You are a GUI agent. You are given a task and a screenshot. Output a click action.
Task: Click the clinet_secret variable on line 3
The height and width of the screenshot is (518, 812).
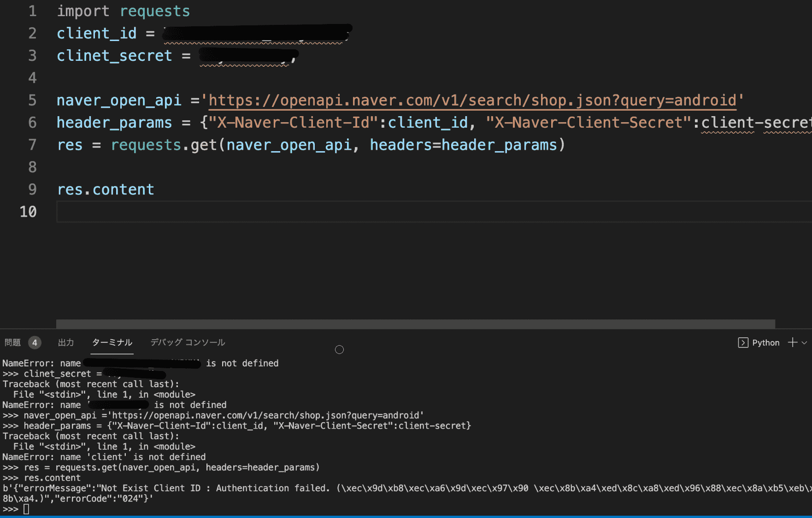(x=114, y=56)
